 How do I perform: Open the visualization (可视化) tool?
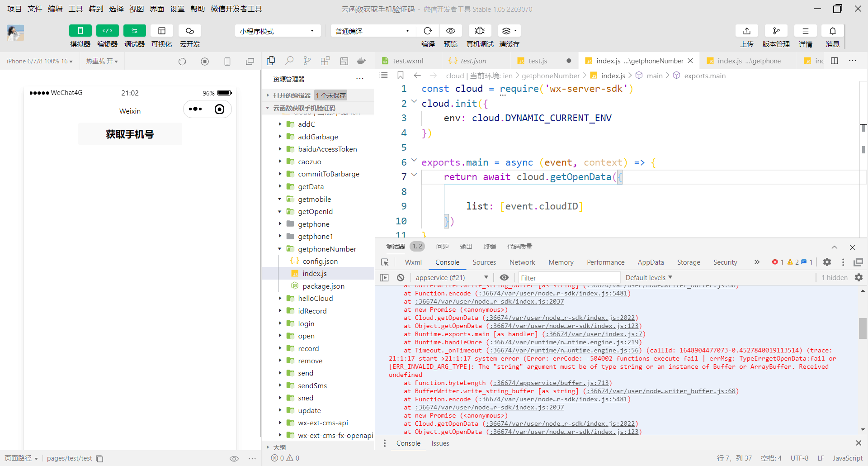(x=162, y=31)
